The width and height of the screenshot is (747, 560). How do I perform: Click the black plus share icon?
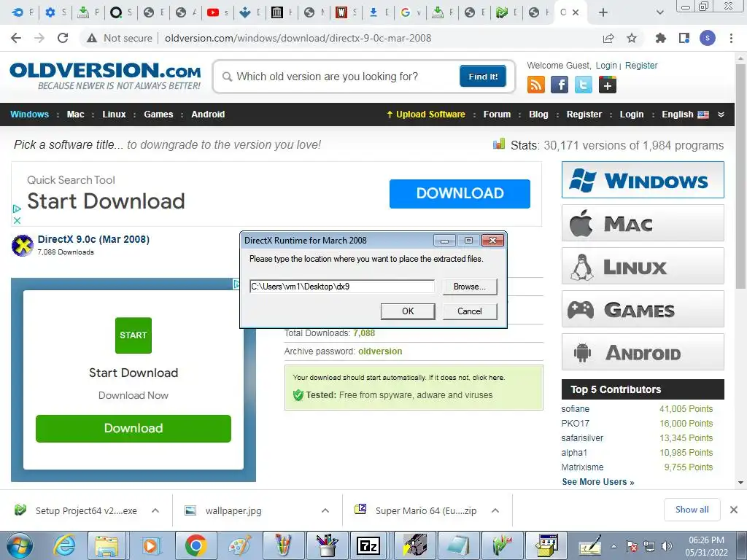(608, 85)
